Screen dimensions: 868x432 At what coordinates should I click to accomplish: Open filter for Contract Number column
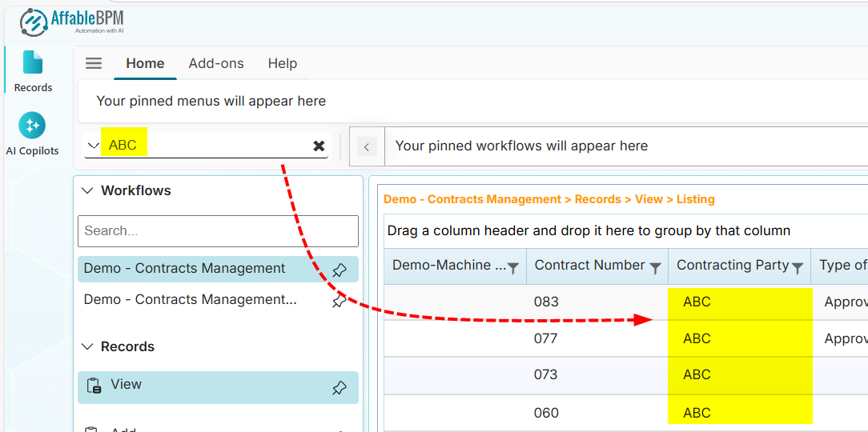point(655,267)
